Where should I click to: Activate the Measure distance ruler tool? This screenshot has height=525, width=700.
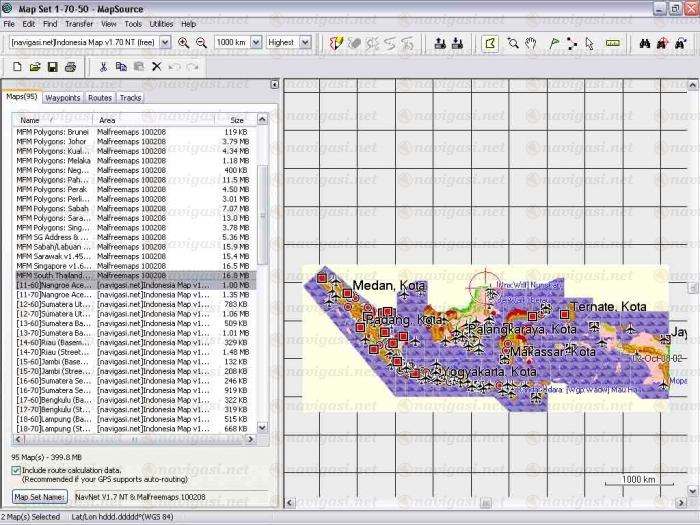click(x=613, y=43)
